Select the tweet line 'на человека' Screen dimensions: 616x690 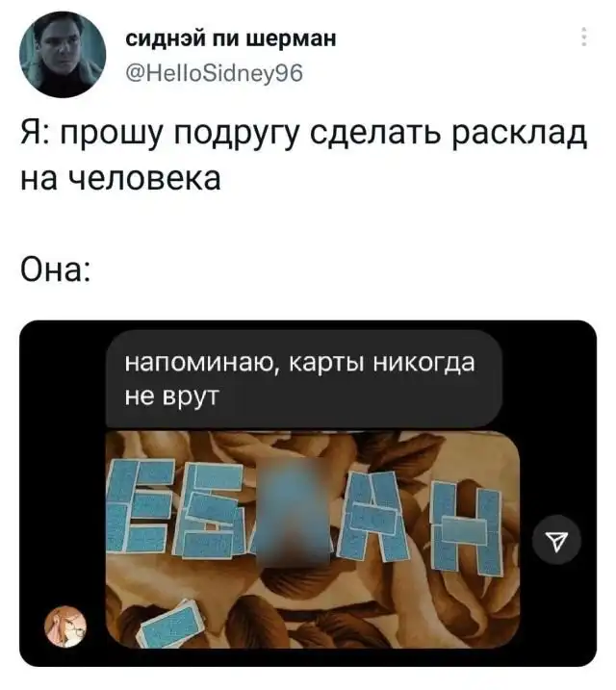[120, 179]
